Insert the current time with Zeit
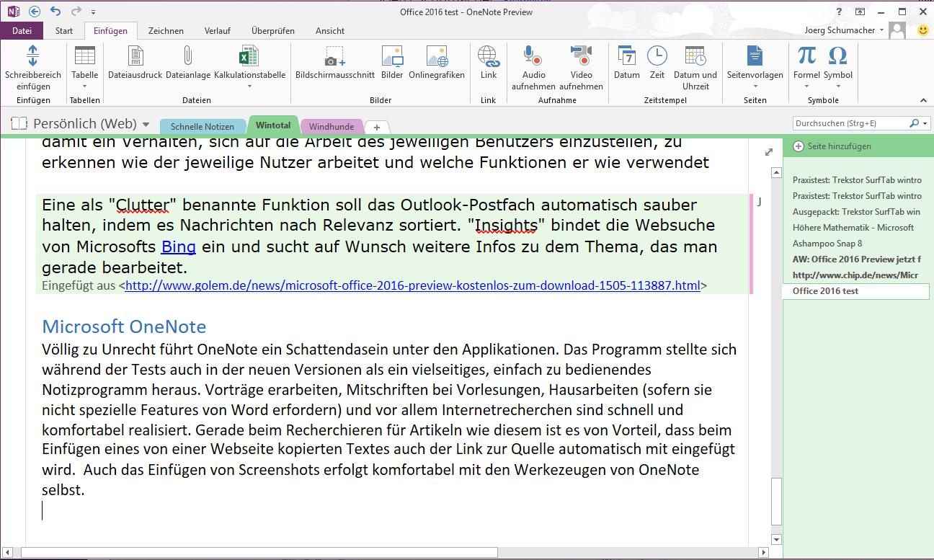Screen dimensions: 934x560 click(x=657, y=55)
